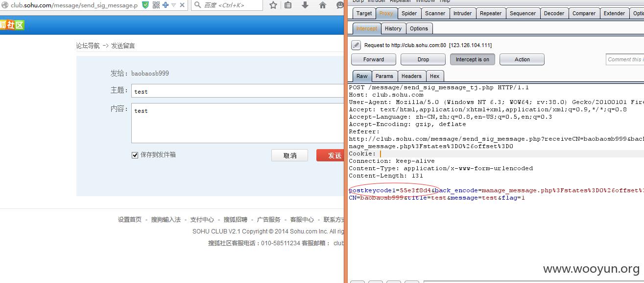Switch to the Spider tab
This screenshot has width=644, height=283.
[x=409, y=13]
